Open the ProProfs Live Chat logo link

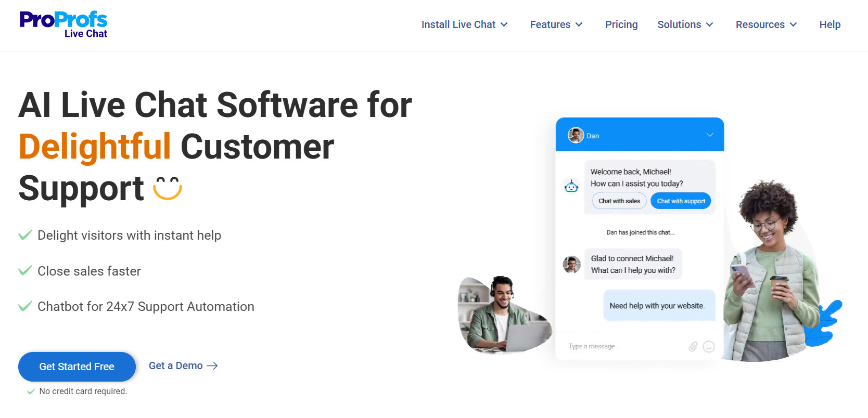pyautogui.click(x=63, y=24)
